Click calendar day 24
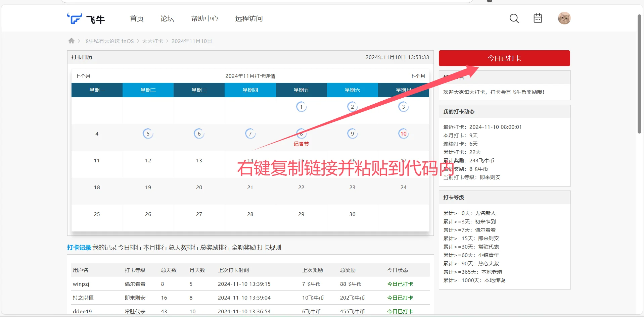This screenshot has height=317, width=644. 404,188
